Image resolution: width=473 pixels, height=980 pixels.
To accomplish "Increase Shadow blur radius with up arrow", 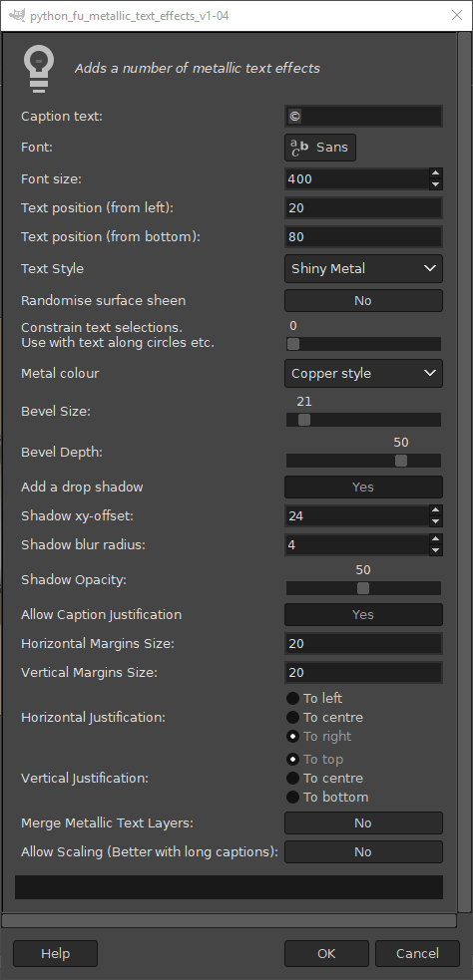I will point(436,538).
